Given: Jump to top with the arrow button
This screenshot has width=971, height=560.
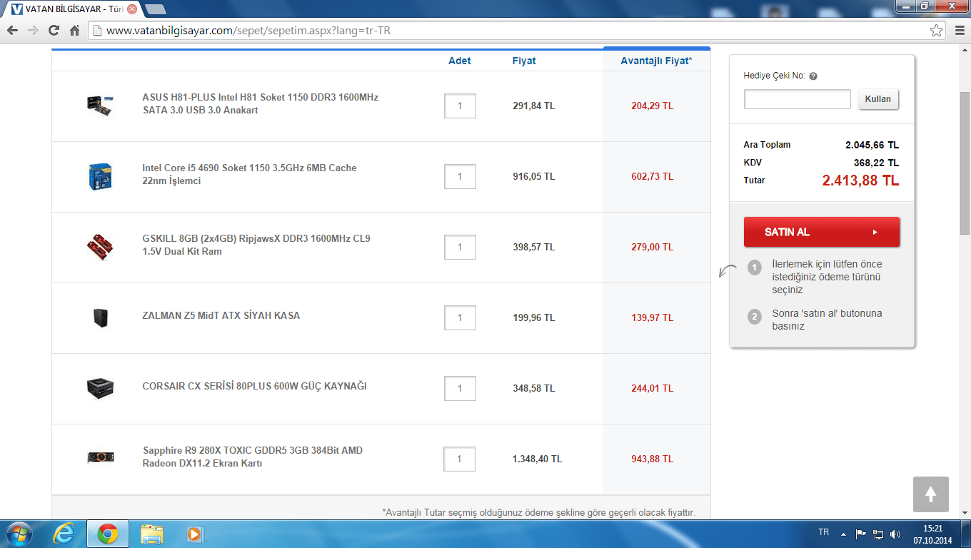Looking at the screenshot, I should (x=930, y=494).
